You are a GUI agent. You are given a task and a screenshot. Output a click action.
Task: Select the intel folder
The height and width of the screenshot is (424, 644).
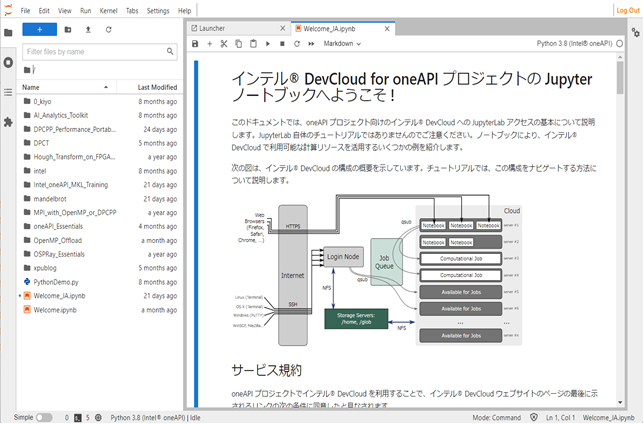tap(100, 171)
